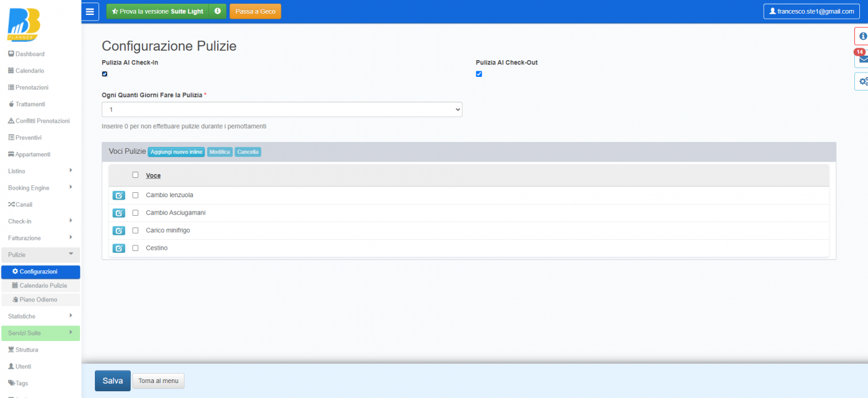Click Passa a Geco button

coord(255,11)
